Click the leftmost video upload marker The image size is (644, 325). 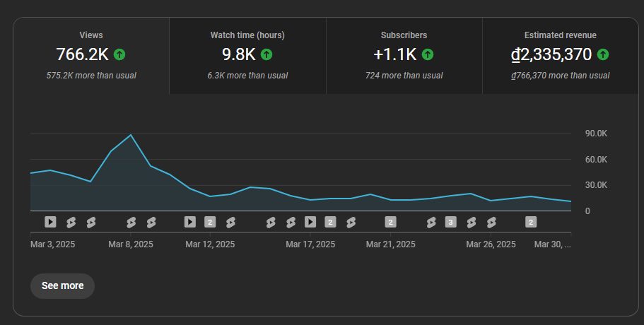tap(50, 222)
